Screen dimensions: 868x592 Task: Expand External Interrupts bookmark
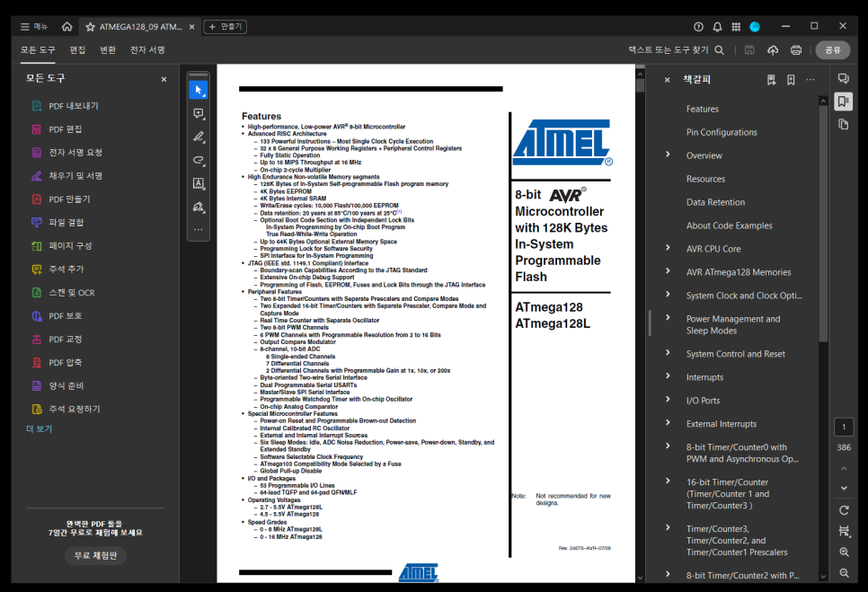(x=668, y=423)
